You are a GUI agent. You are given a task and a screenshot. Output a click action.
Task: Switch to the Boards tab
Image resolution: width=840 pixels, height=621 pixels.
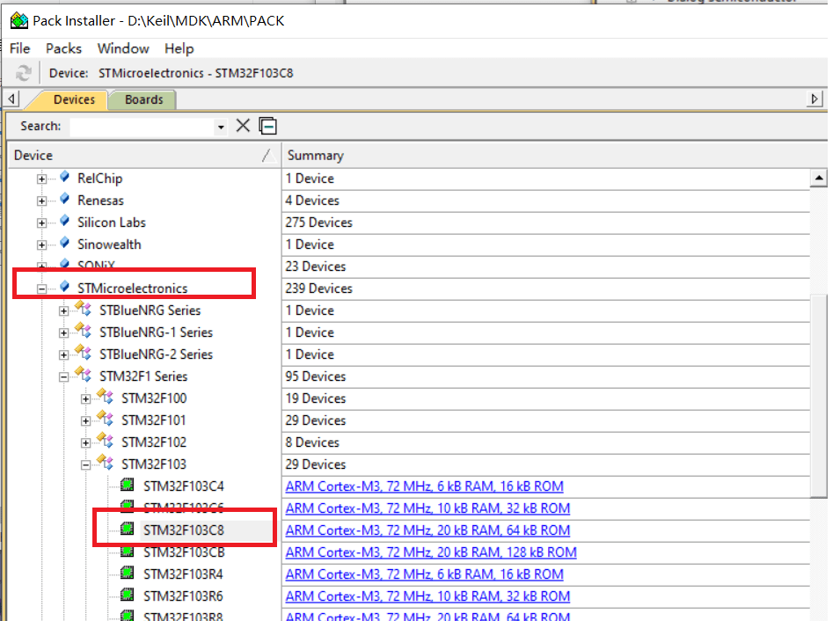pyautogui.click(x=143, y=99)
